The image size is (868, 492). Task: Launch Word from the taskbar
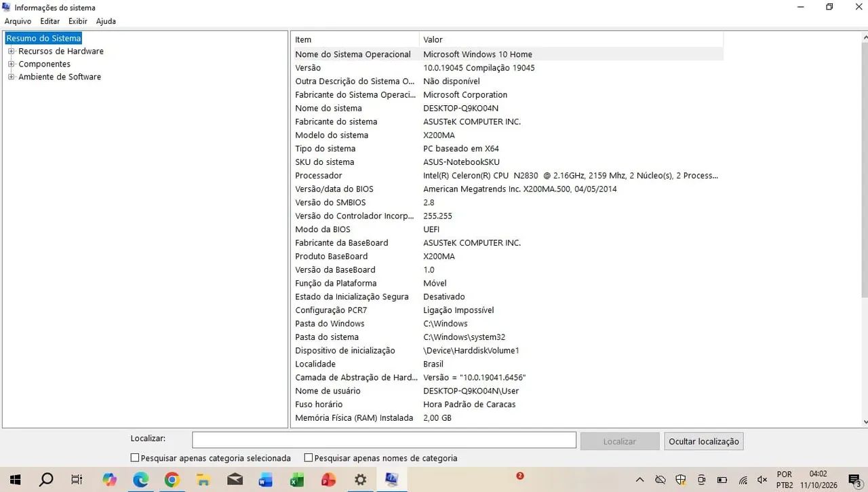(x=266, y=480)
